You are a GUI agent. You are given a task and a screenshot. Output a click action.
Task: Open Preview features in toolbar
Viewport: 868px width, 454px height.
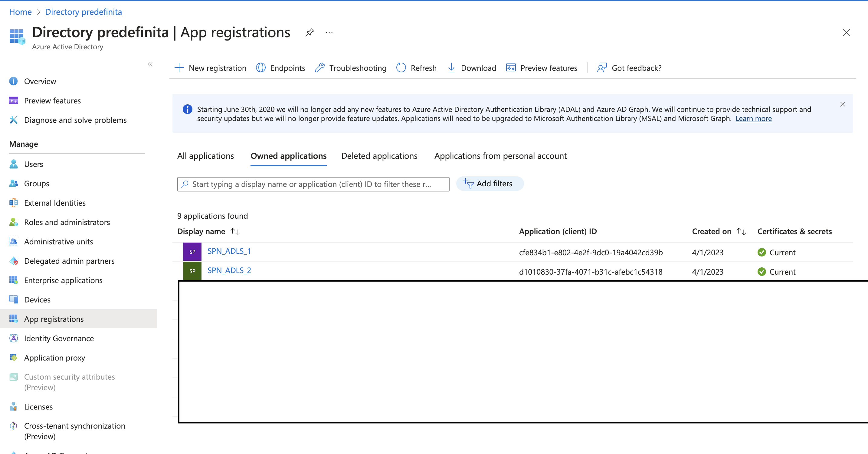click(542, 68)
